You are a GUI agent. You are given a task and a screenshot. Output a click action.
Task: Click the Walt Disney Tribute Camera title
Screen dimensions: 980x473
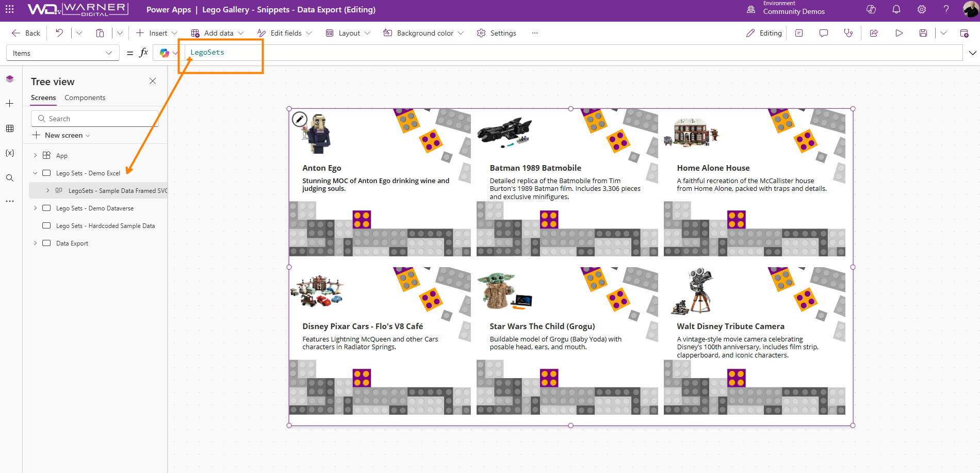pos(730,326)
